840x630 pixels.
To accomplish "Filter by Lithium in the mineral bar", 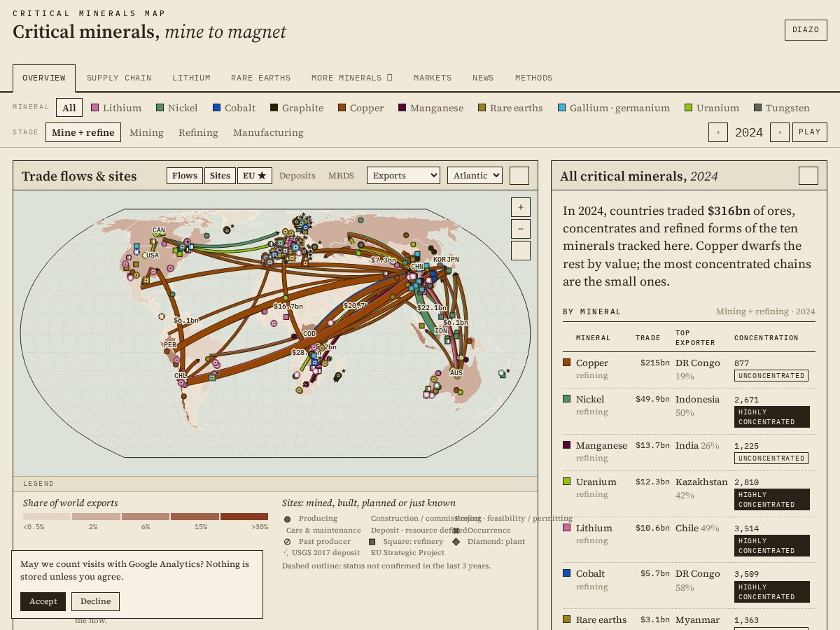I will point(116,108).
